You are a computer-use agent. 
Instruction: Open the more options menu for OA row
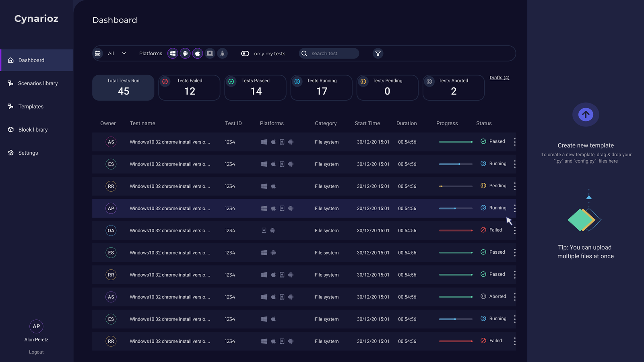pyautogui.click(x=514, y=230)
